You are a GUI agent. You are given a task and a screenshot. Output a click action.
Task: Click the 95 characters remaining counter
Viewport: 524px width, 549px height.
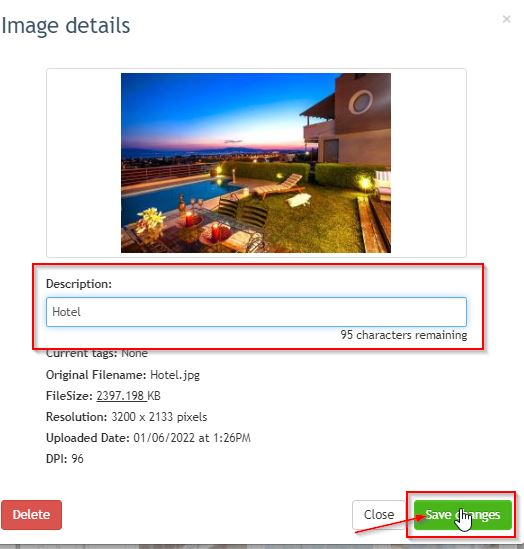tap(404, 335)
